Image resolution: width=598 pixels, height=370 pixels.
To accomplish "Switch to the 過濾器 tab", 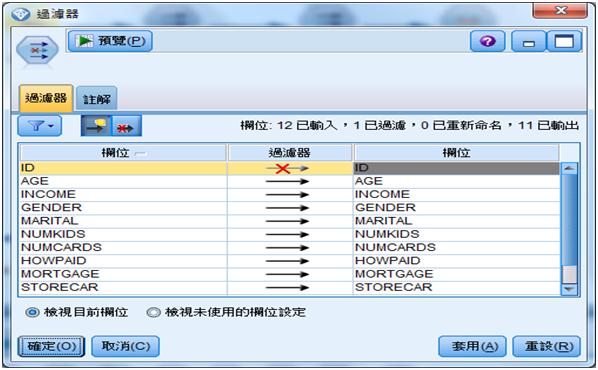I will click(x=46, y=98).
